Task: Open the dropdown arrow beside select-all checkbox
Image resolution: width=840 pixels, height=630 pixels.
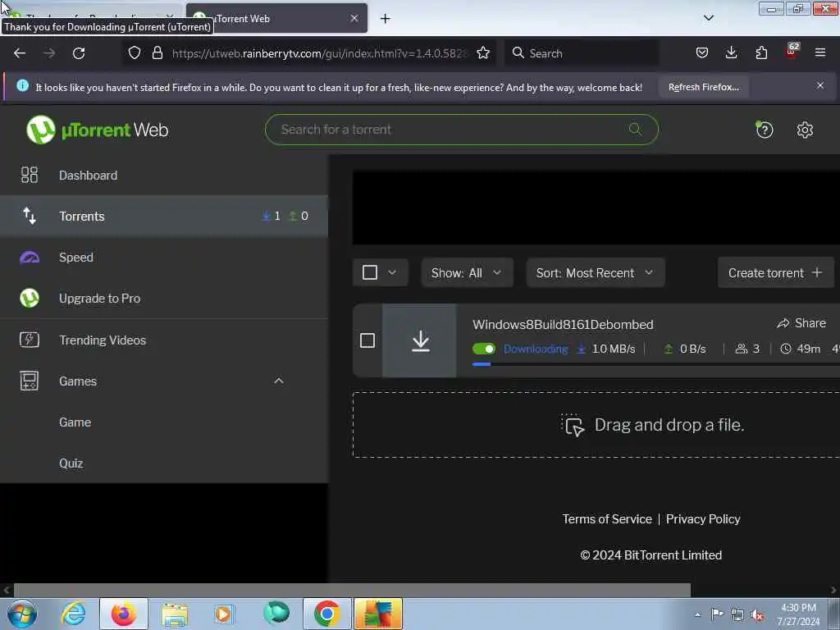Action: coord(392,272)
